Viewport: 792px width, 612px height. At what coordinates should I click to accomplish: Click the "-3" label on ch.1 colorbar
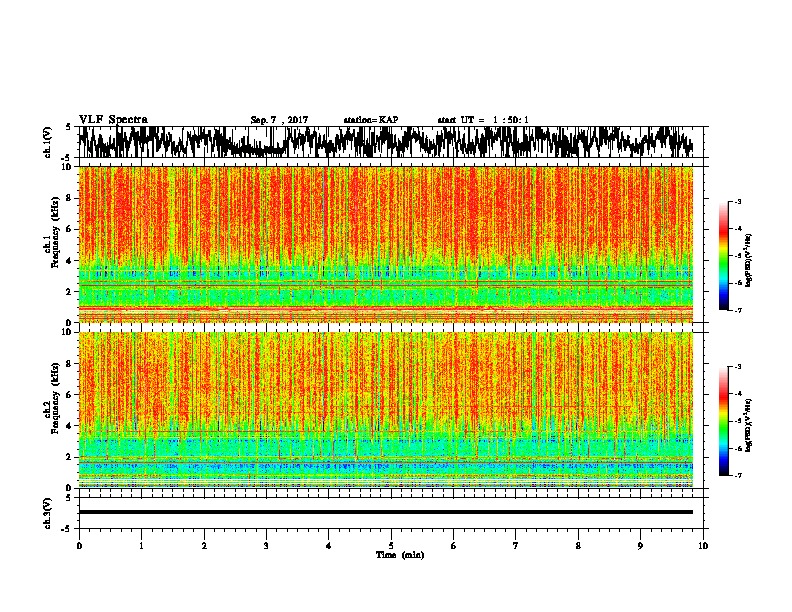tap(737, 201)
